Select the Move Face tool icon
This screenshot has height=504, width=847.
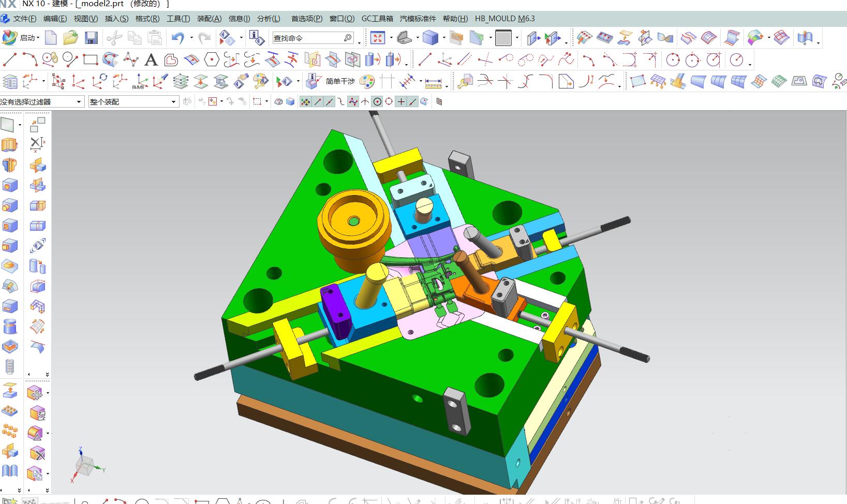[x=35, y=394]
